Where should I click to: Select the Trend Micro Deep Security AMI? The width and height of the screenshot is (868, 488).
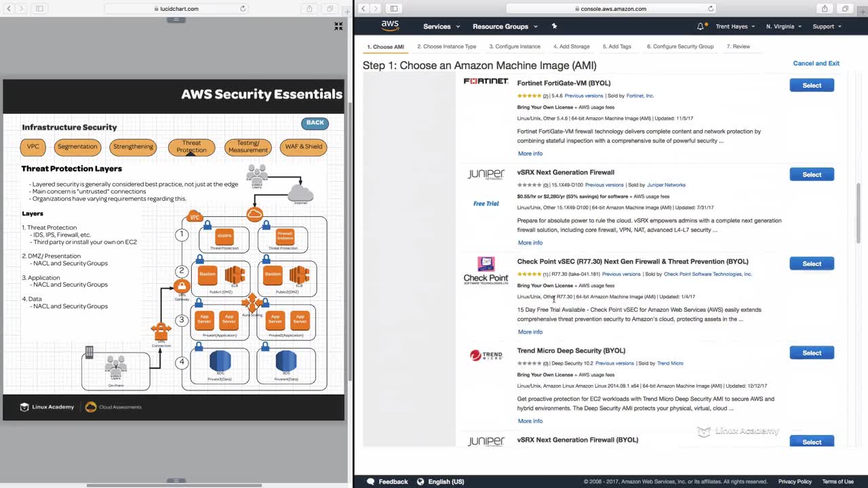click(812, 352)
